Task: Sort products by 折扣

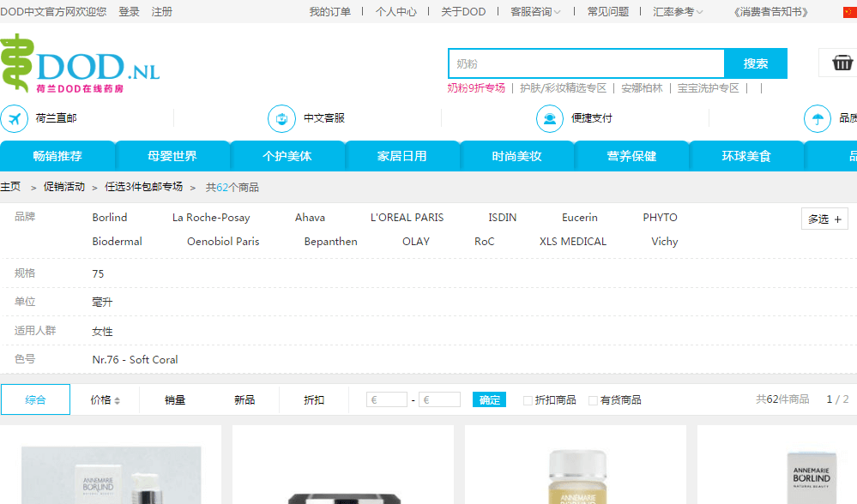Action: coord(314,400)
